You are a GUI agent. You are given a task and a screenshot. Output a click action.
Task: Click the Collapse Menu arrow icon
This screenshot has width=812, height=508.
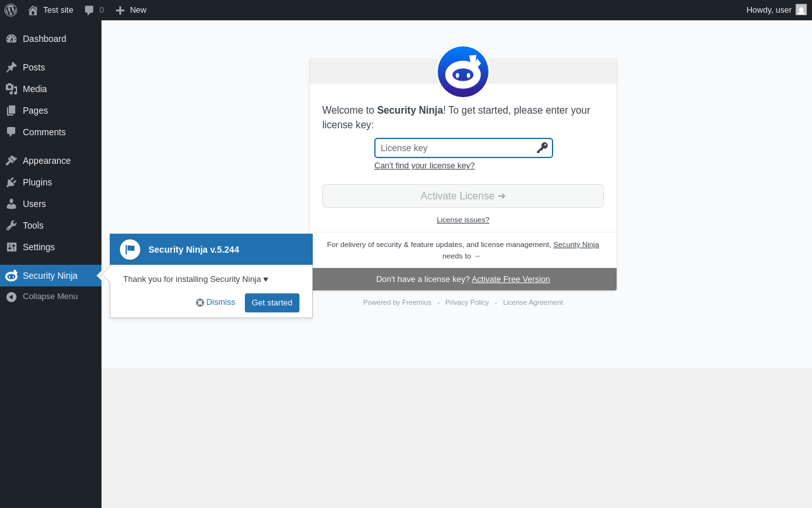pos(11,297)
